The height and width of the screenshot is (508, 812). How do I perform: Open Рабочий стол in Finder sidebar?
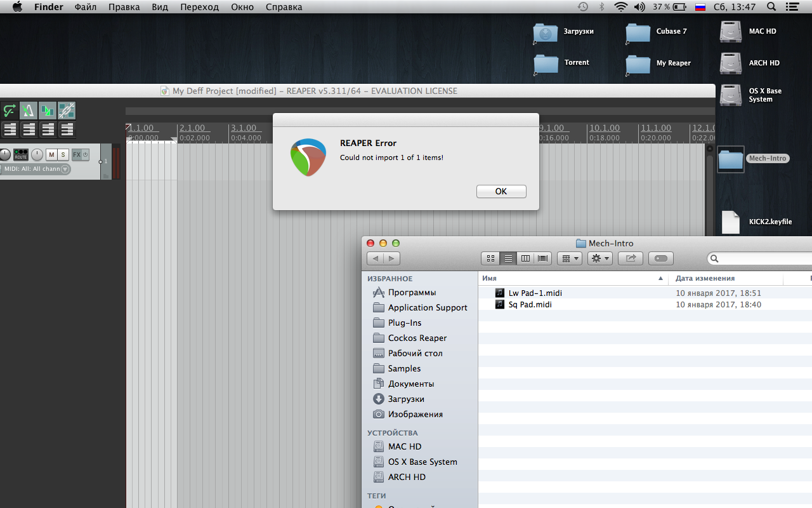(408, 353)
